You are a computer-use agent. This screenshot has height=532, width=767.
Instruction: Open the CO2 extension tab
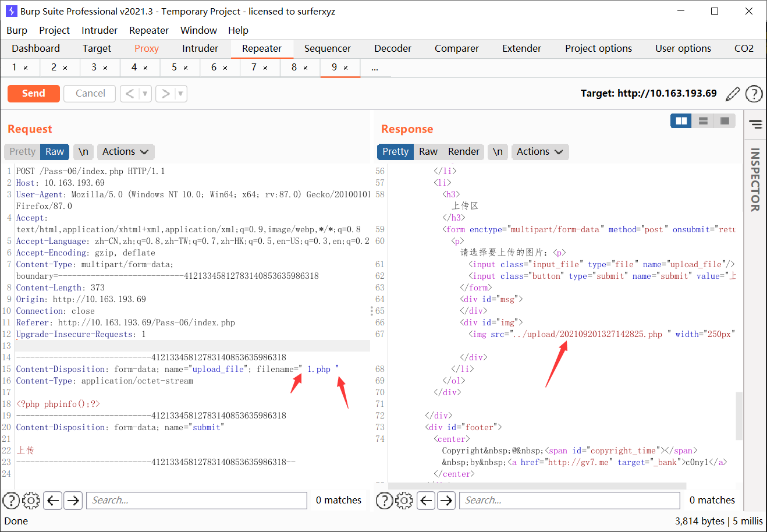744,48
